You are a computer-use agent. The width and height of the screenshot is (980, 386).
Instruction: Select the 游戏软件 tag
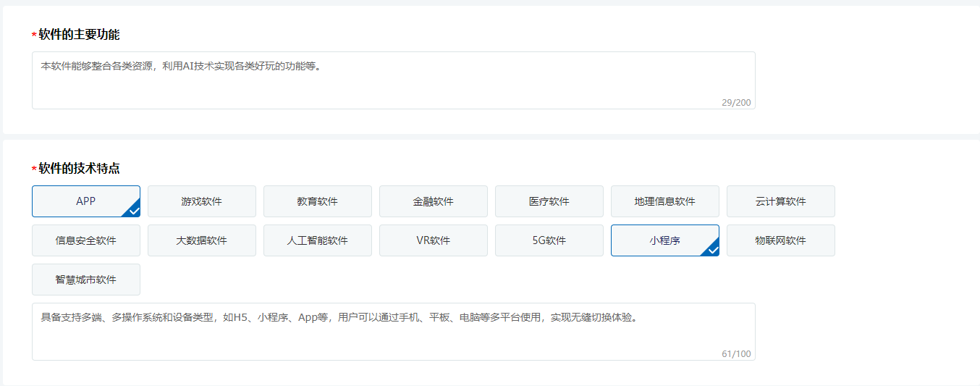(x=201, y=201)
